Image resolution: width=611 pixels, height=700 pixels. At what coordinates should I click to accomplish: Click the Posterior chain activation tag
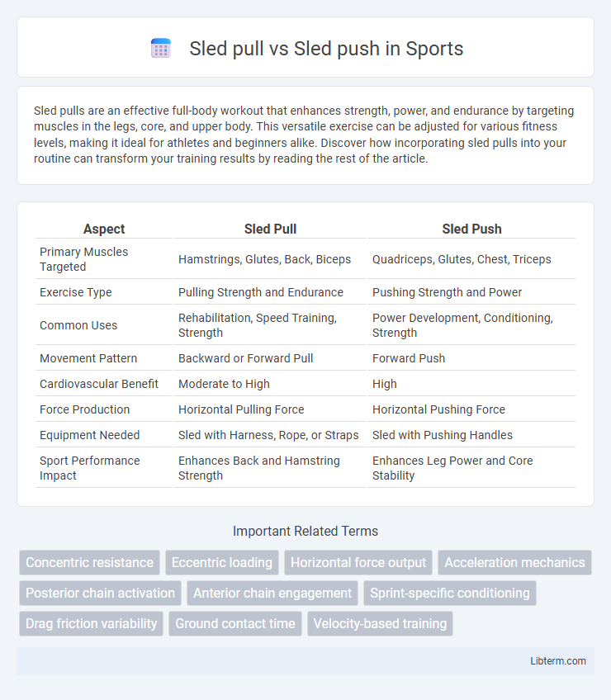100,593
